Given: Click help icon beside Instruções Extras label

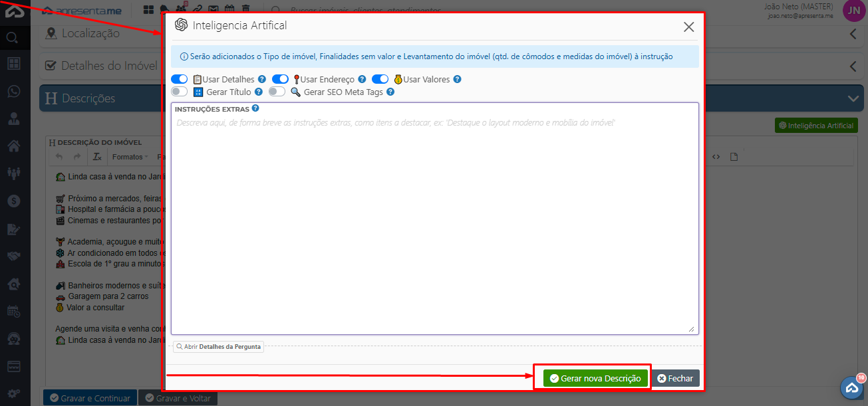Looking at the screenshot, I should pos(255,108).
